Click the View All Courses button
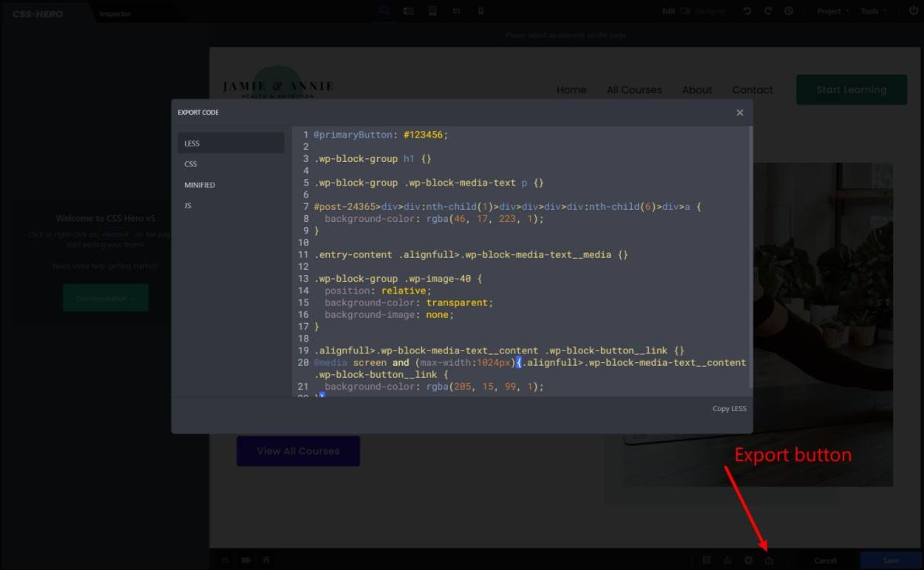The width and height of the screenshot is (924, 570). (x=298, y=451)
